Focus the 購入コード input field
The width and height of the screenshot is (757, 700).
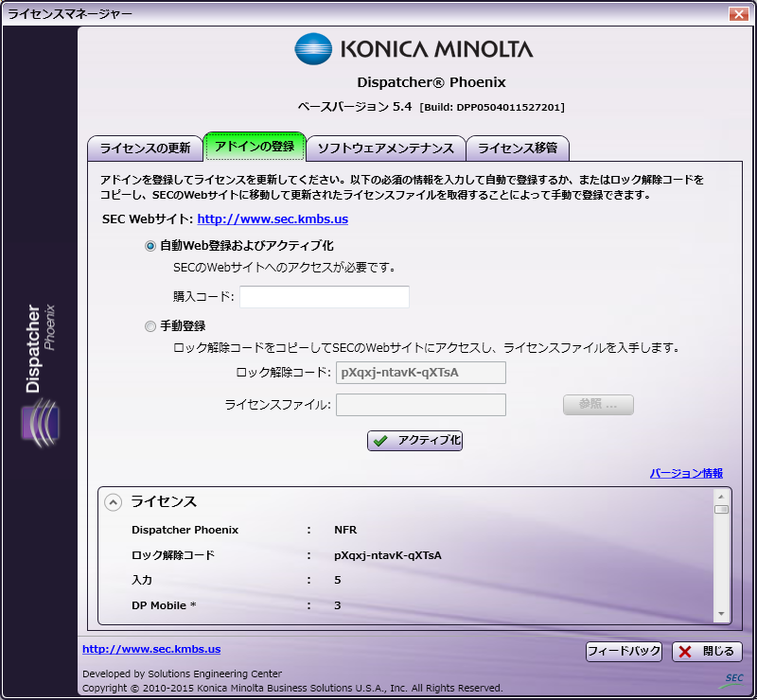pos(325,296)
